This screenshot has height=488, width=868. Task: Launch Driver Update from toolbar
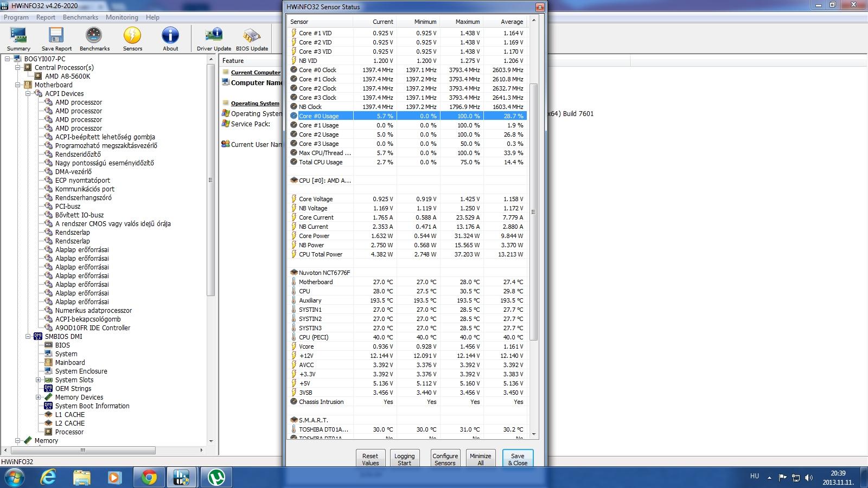click(x=214, y=39)
